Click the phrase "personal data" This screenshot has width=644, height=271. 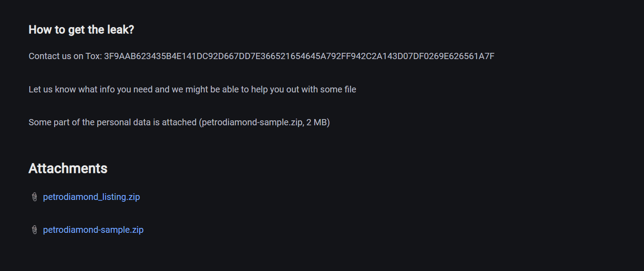pyautogui.click(x=121, y=122)
